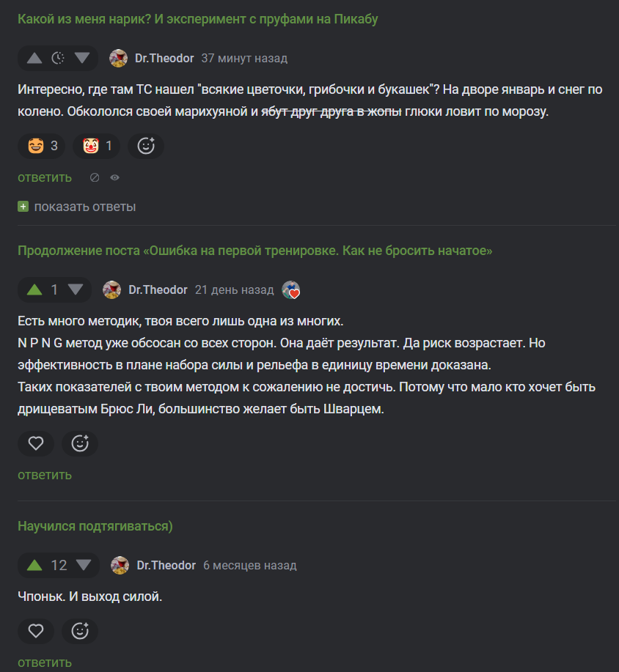Viewport: 619px width, 672px height.
Task: Upvote the 37-minutes-ago Dr.Theodor comment
Action: pos(34,59)
